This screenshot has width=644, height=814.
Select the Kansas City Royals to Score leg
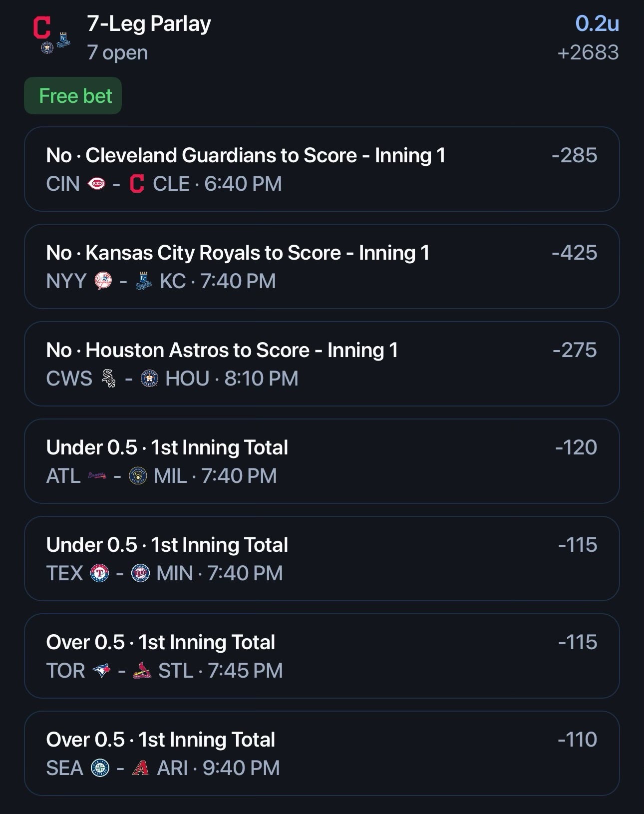(x=322, y=266)
